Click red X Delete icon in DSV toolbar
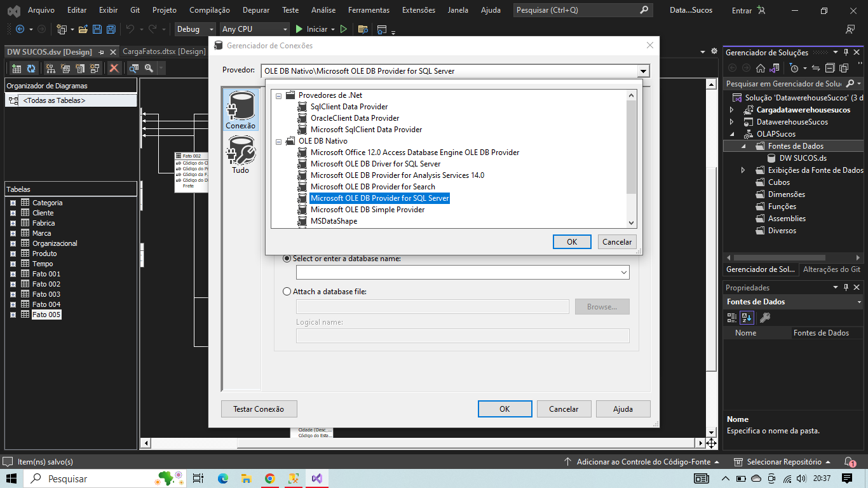Viewport: 868px width, 488px height. (114, 68)
